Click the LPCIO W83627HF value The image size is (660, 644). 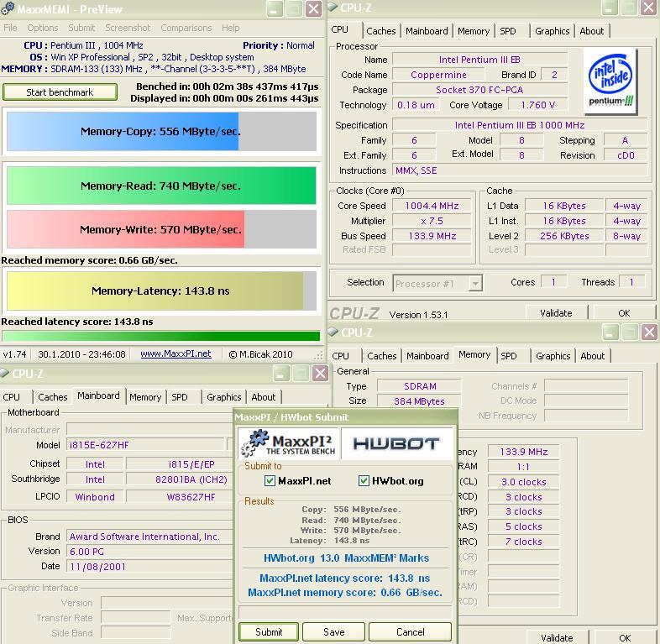(x=179, y=497)
